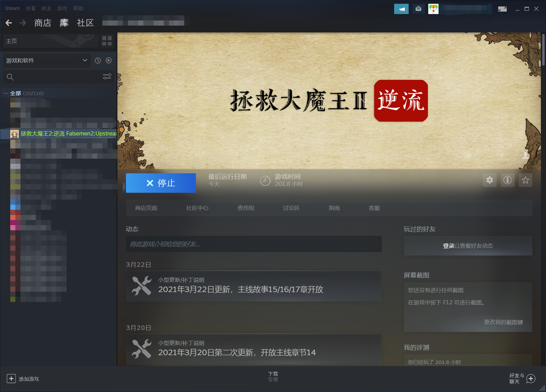Open the Steam menu
Viewport: 546px width, 392px height.
point(13,8)
